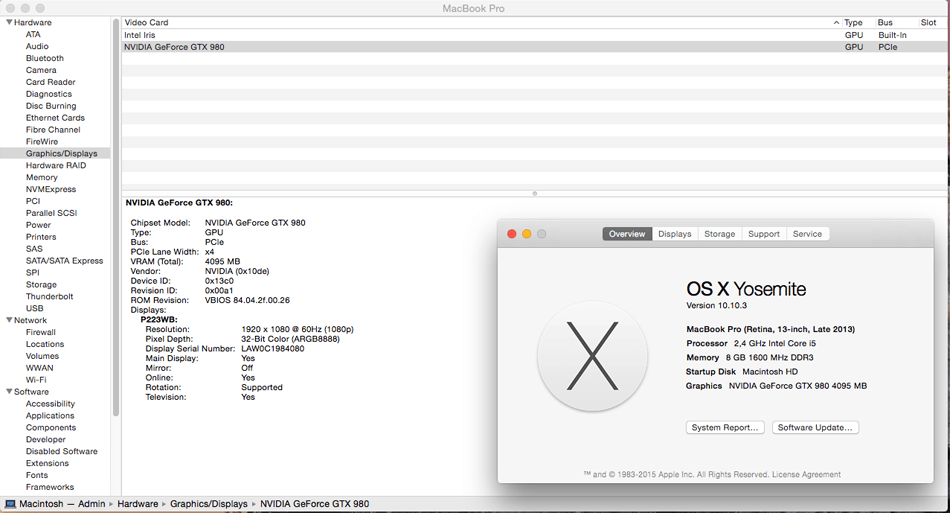
Task: Select Bluetooth in the sidebar
Action: pos(44,58)
